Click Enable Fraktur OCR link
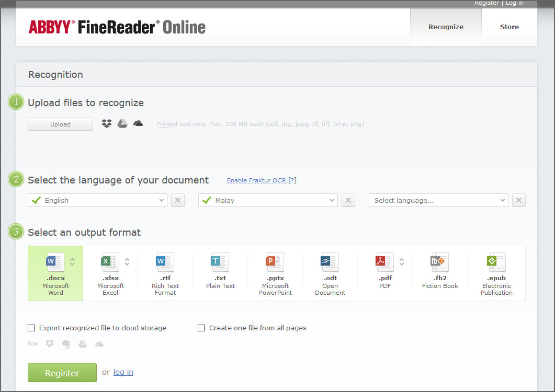The image size is (555, 392). [x=256, y=180]
